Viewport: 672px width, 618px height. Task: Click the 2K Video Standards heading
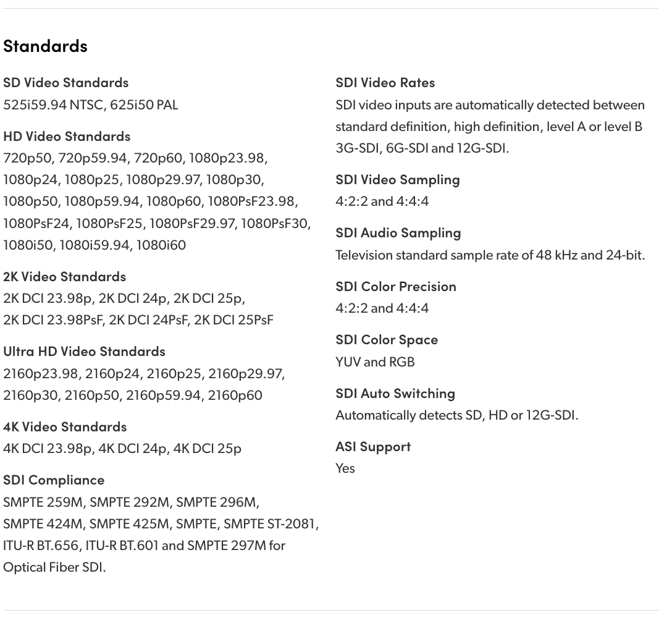point(64,276)
